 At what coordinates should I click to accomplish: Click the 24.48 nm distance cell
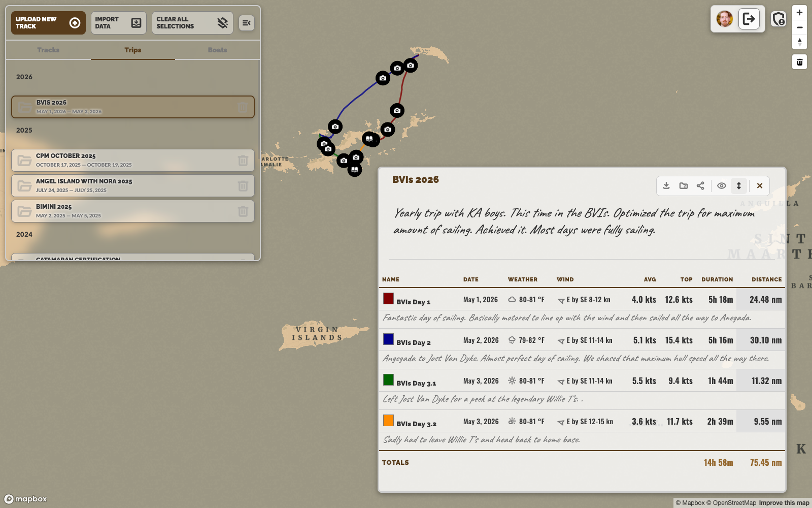pyautogui.click(x=761, y=300)
